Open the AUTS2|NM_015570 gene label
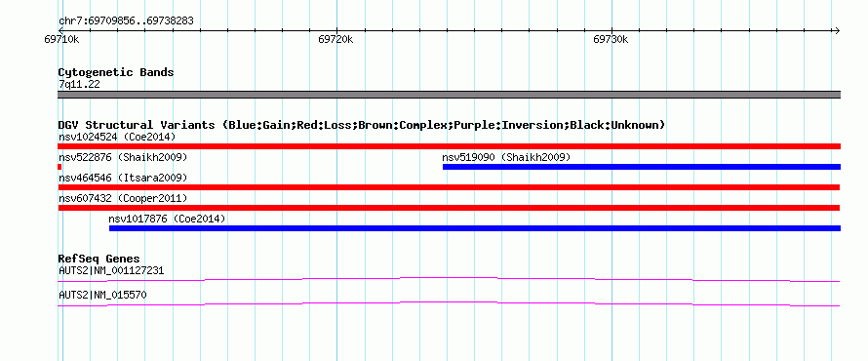This screenshot has width=868, height=361. 102,296
